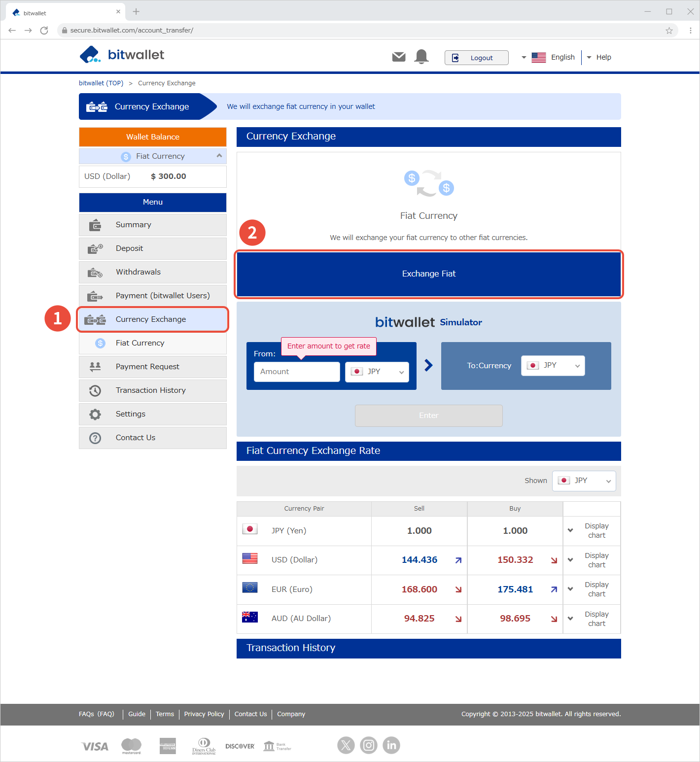Click USD Sell rate 144.436
Image resolution: width=700 pixels, height=762 pixels.
click(420, 560)
